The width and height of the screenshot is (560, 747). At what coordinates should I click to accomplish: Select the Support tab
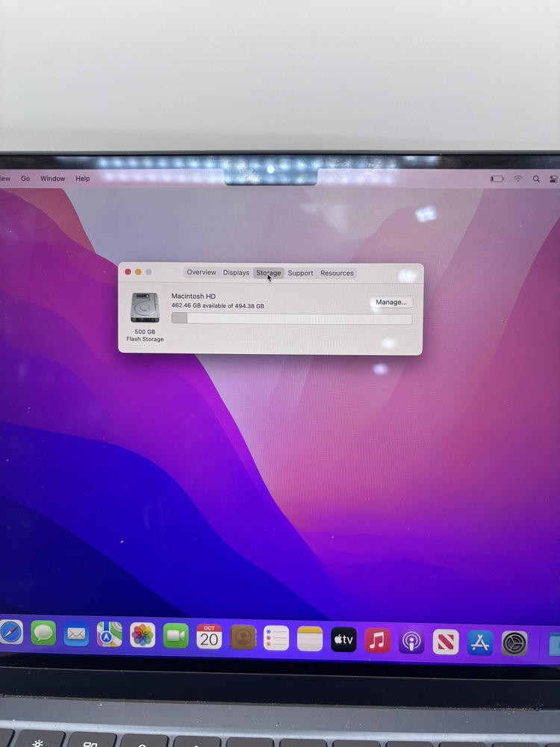(x=300, y=273)
